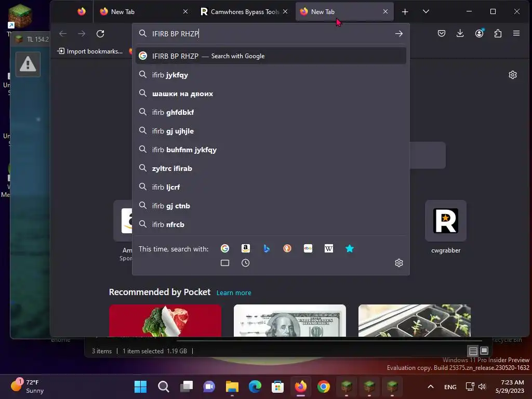Search with the DuckDuckGo one-off icon

(287, 248)
